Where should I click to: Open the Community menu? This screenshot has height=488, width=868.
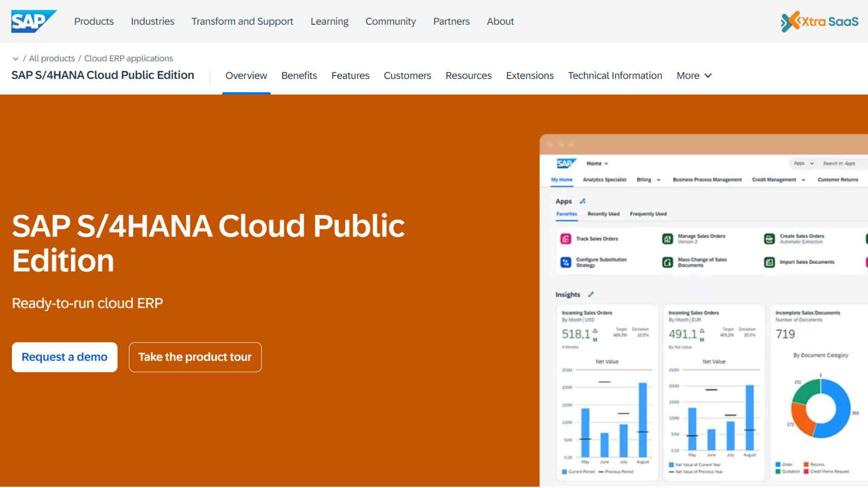tap(391, 21)
